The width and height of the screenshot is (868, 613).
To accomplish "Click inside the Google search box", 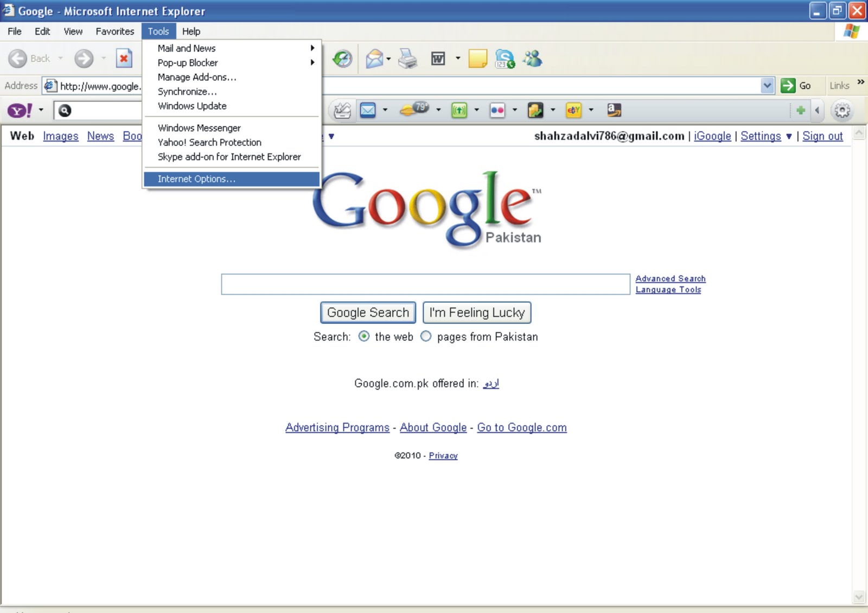I will 425,284.
